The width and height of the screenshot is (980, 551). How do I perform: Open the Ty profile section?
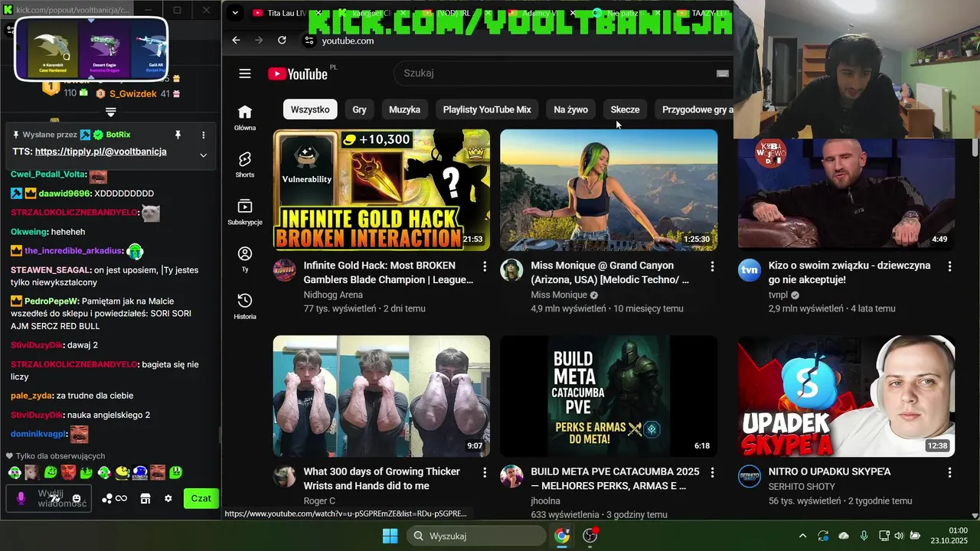pyautogui.click(x=245, y=259)
